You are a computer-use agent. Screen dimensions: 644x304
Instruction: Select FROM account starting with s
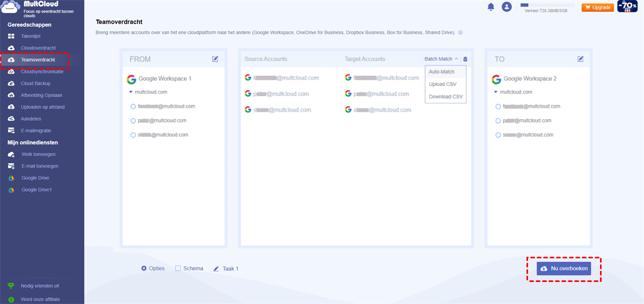tap(133, 135)
